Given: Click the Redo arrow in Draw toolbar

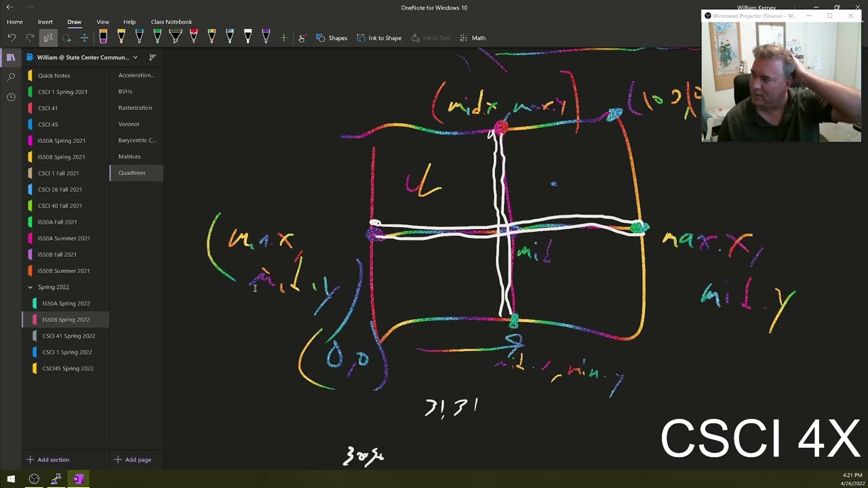Looking at the screenshot, I should tap(30, 38).
